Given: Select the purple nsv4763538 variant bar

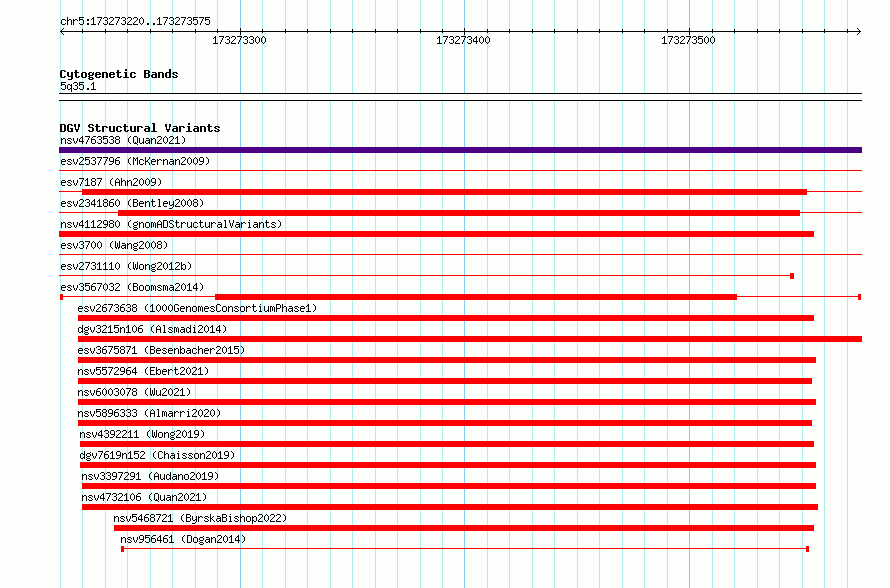Looking at the screenshot, I should point(460,150).
